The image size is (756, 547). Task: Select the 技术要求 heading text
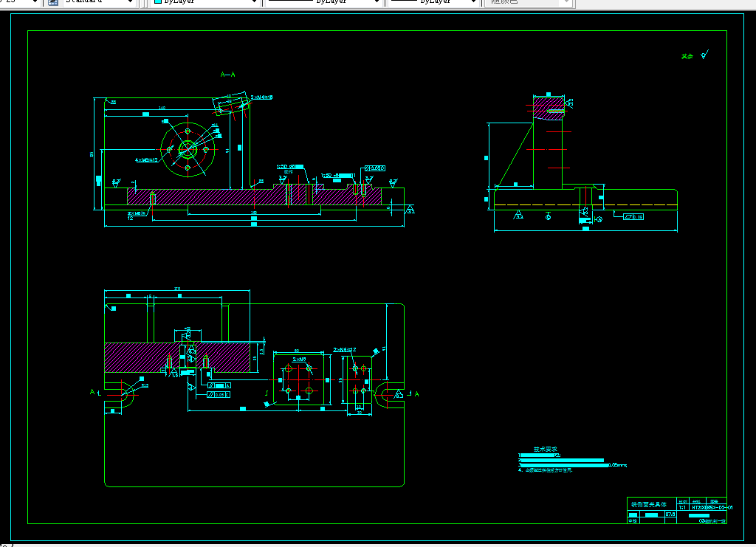(x=546, y=449)
